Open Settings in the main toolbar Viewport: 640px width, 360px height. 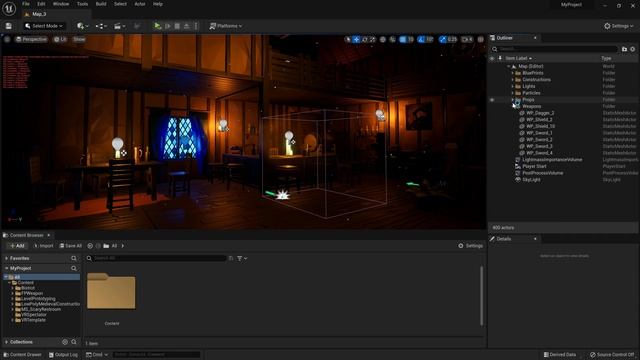point(618,26)
